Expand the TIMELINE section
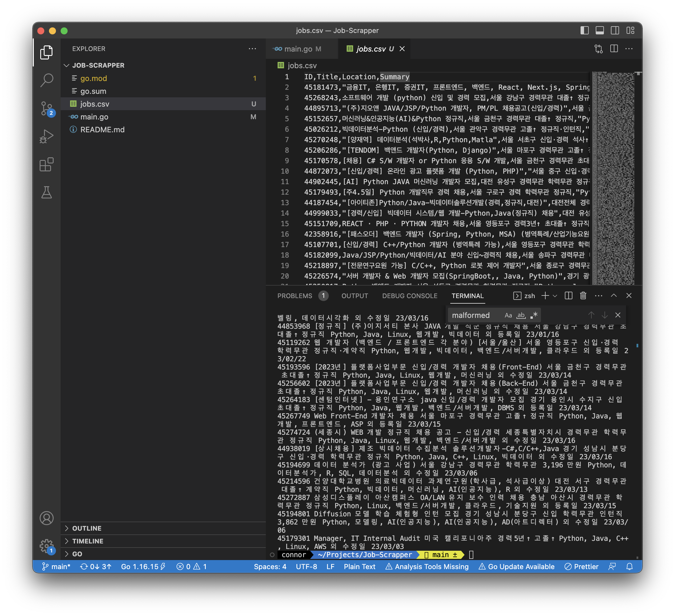 click(x=88, y=541)
